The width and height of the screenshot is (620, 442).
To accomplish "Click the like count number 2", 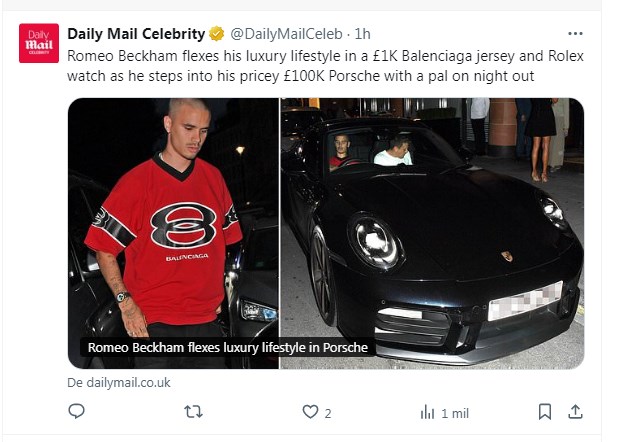I will pos(328,414).
